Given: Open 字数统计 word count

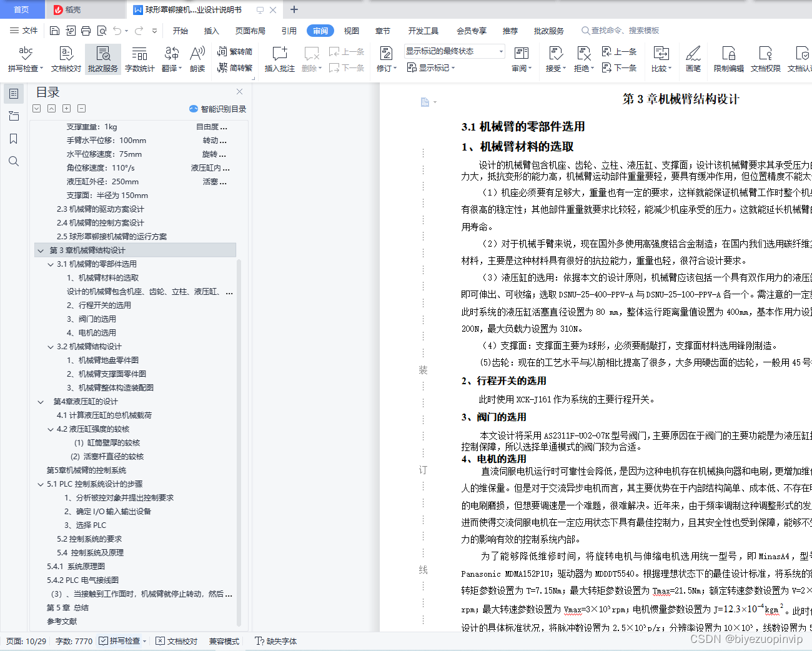Looking at the screenshot, I should pos(140,59).
